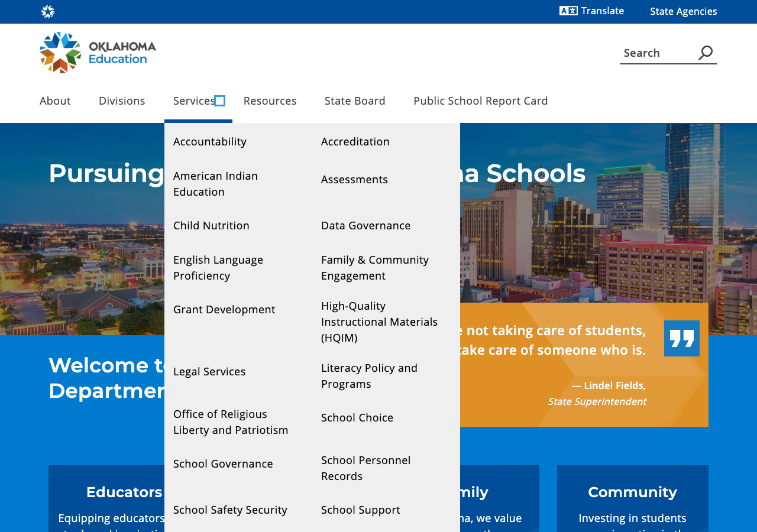
Task: Open the State Agencies link
Action: pyautogui.click(x=684, y=11)
